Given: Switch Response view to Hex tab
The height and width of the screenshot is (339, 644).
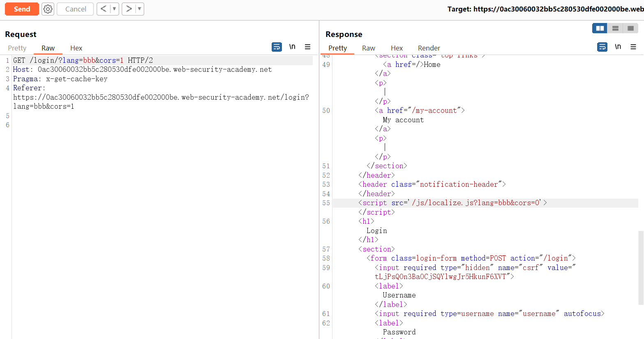Looking at the screenshot, I should [x=397, y=48].
